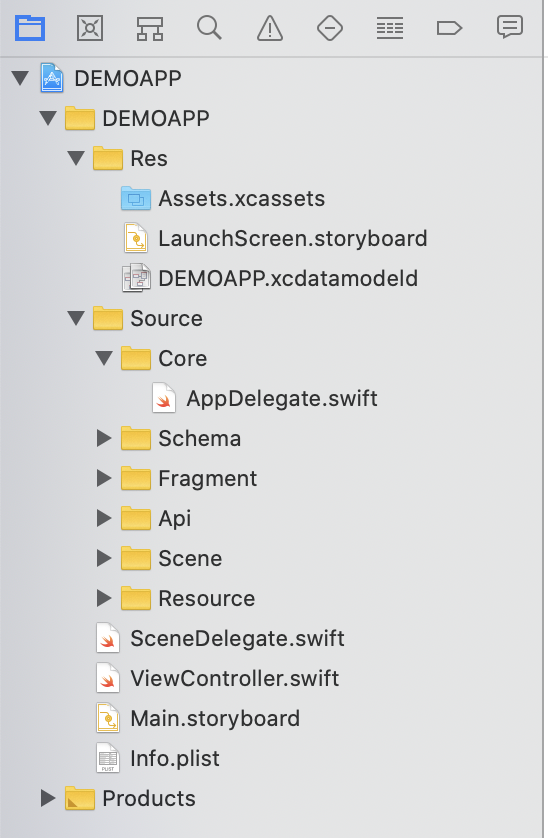Viewport: 548px width, 838px height.
Task: Show the Issue navigator warning icon
Action: pyautogui.click(x=270, y=28)
